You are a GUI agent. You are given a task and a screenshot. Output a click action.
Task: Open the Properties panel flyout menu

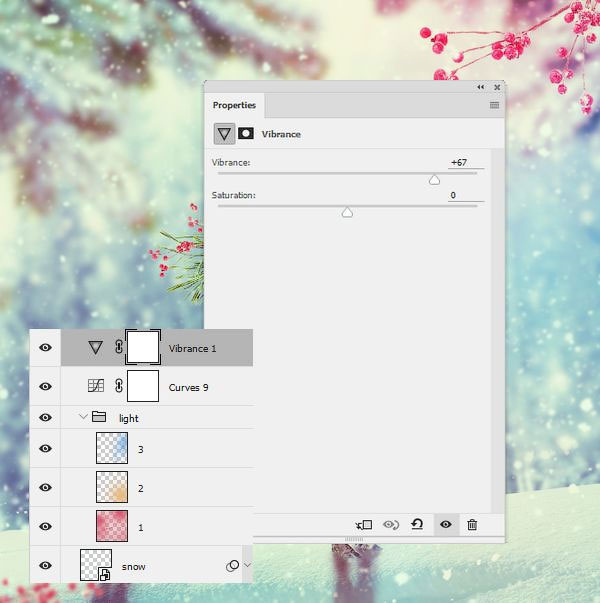pyautogui.click(x=494, y=105)
